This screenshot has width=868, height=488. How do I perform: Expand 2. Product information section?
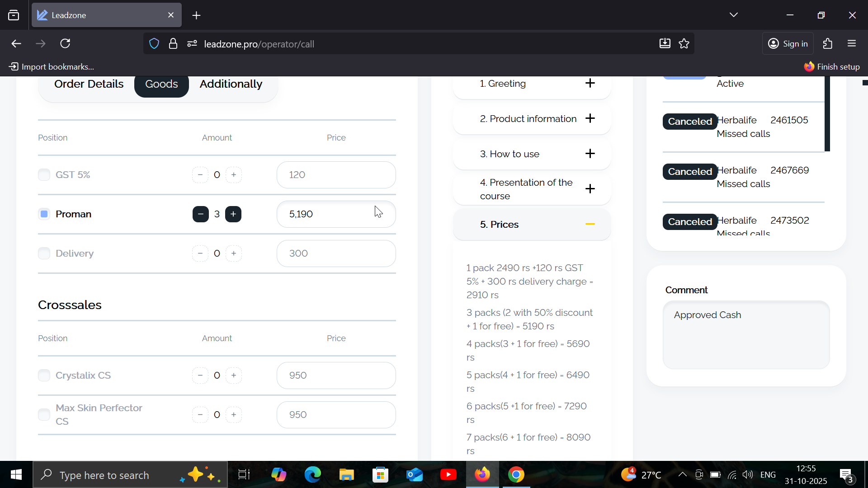click(x=590, y=118)
